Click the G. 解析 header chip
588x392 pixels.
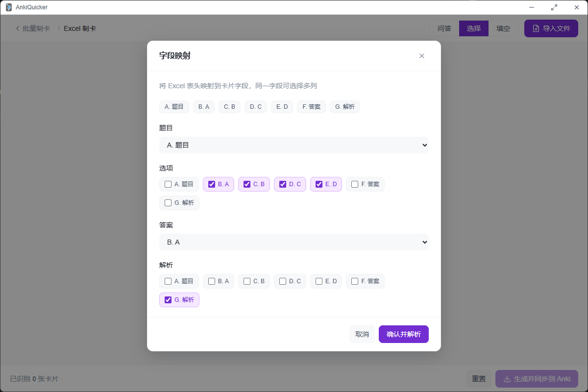click(x=345, y=107)
